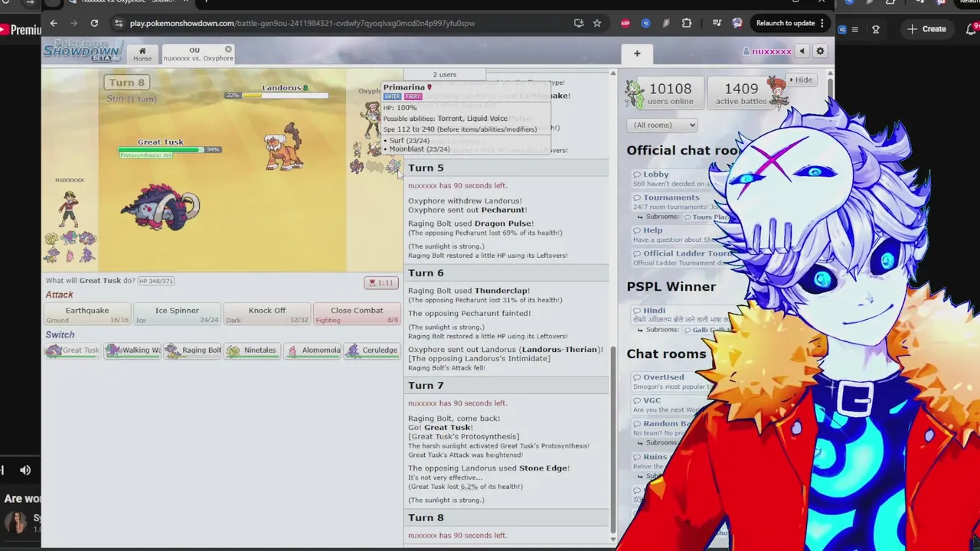Open Showdown options gear icon
Viewport: 980px width, 551px height.
pos(820,51)
